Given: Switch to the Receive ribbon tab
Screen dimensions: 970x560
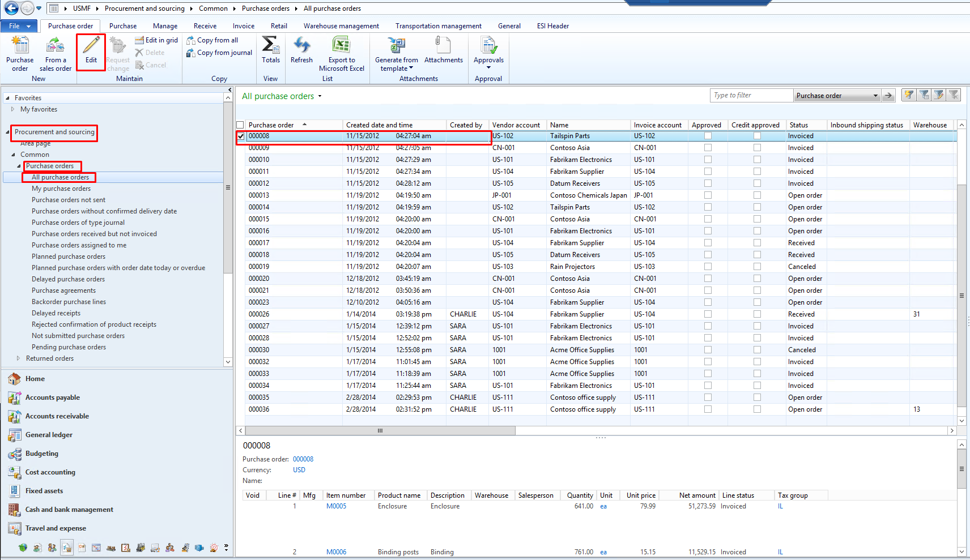Looking at the screenshot, I should tap(205, 26).
